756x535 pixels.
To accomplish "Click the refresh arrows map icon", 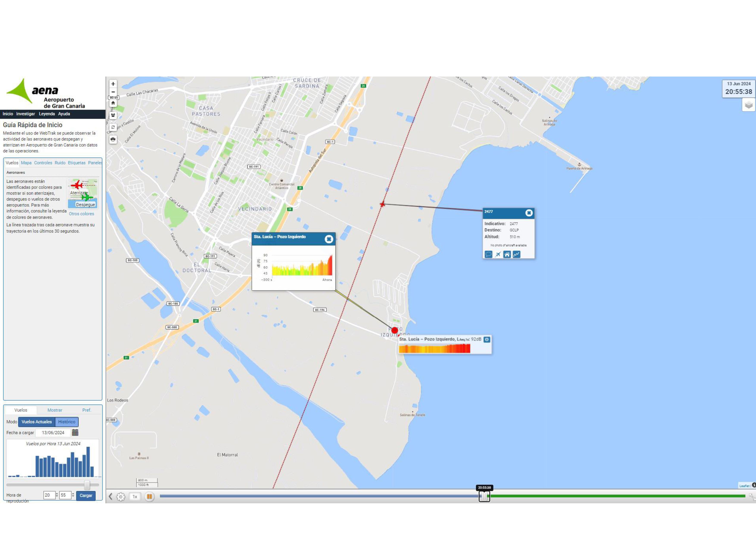I will click(113, 127).
